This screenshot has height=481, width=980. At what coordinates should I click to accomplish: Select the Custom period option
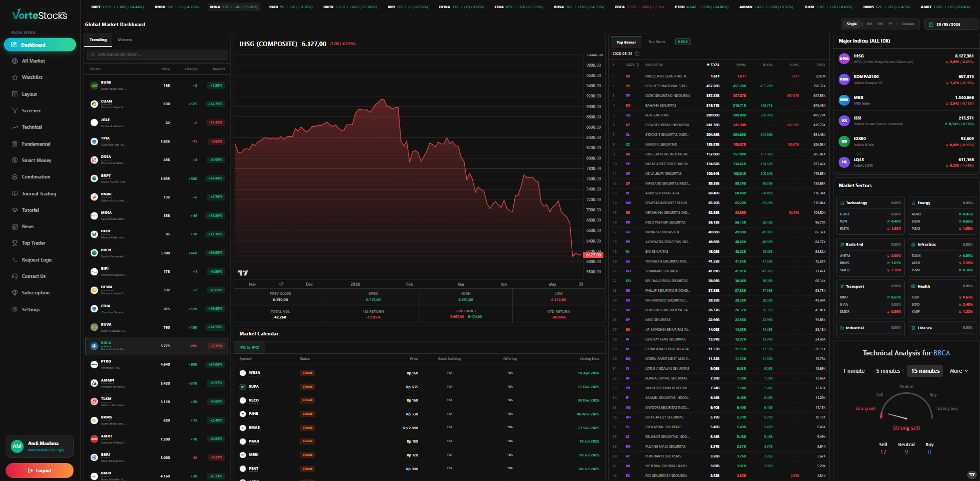908,24
